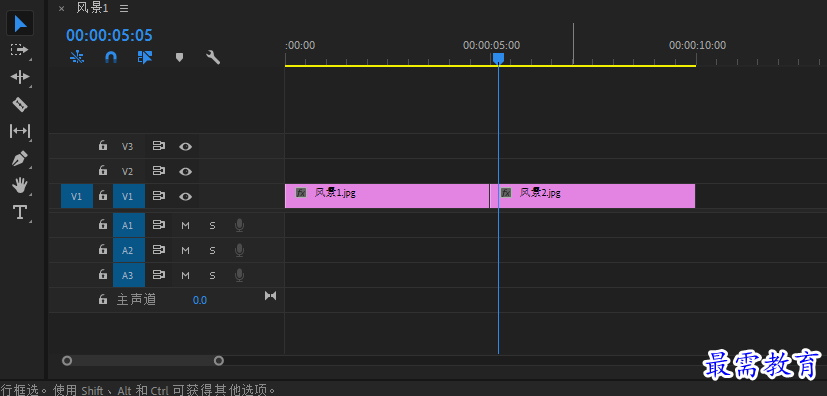Click time ruler at 00:00:10:00
This screenshot has height=396, width=827.
(697, 45)
